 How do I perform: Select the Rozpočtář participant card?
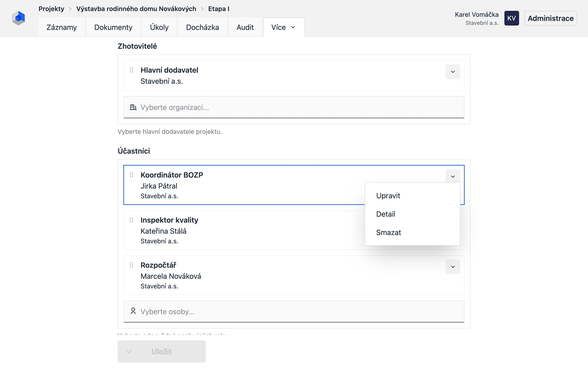pos(294,275)
